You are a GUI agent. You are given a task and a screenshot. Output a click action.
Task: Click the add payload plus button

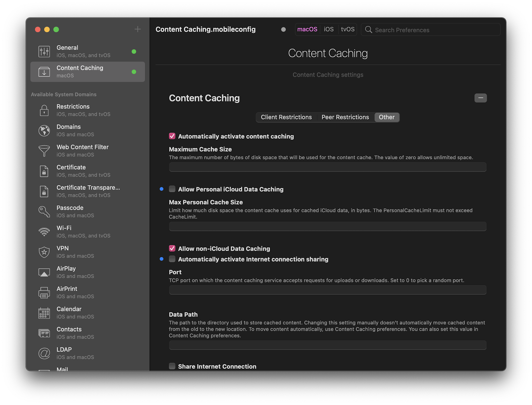[137, 29]
